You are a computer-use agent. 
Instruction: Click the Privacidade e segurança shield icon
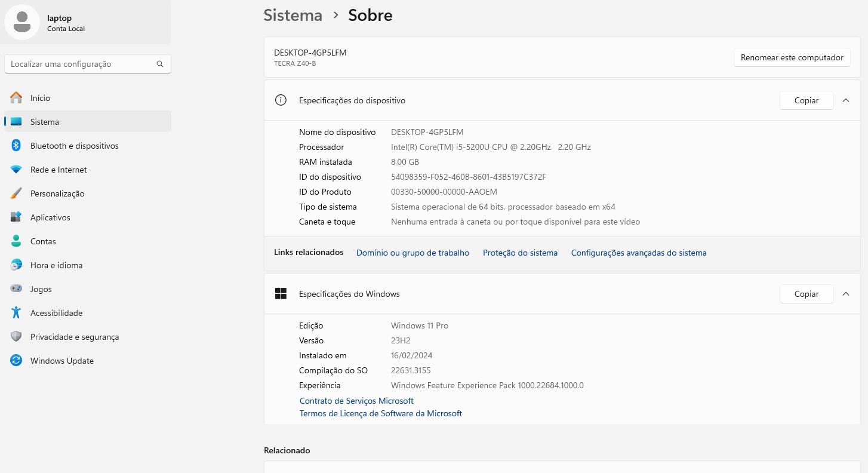click(x=16, y=337)
